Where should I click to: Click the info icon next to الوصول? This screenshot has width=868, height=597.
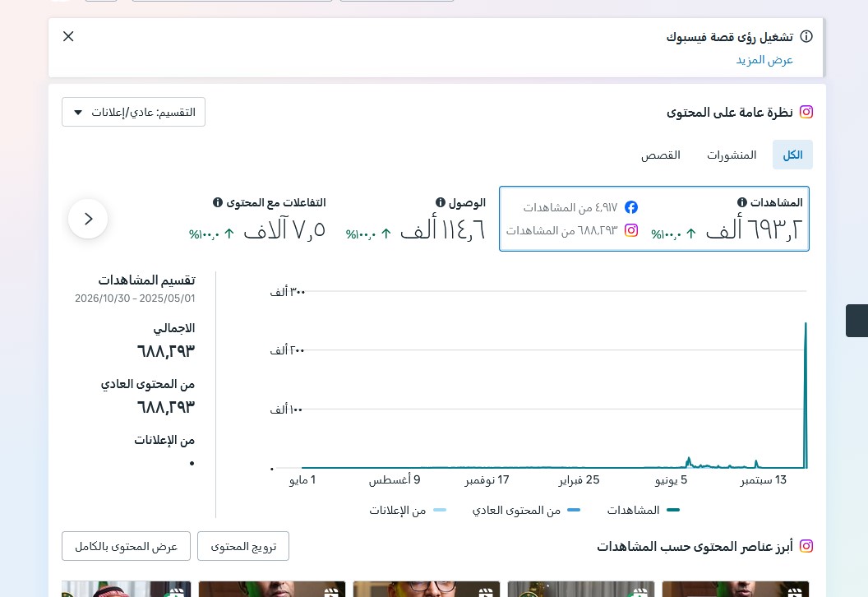pos(441,202)
